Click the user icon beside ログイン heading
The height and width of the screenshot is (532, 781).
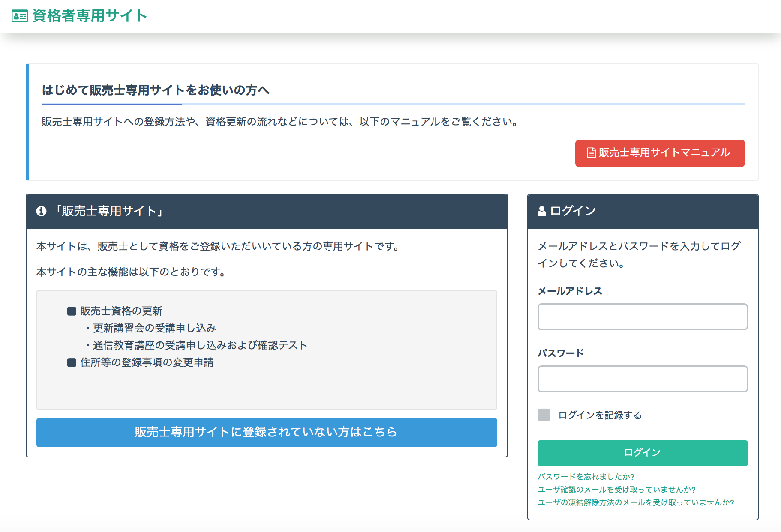[542, 211]
